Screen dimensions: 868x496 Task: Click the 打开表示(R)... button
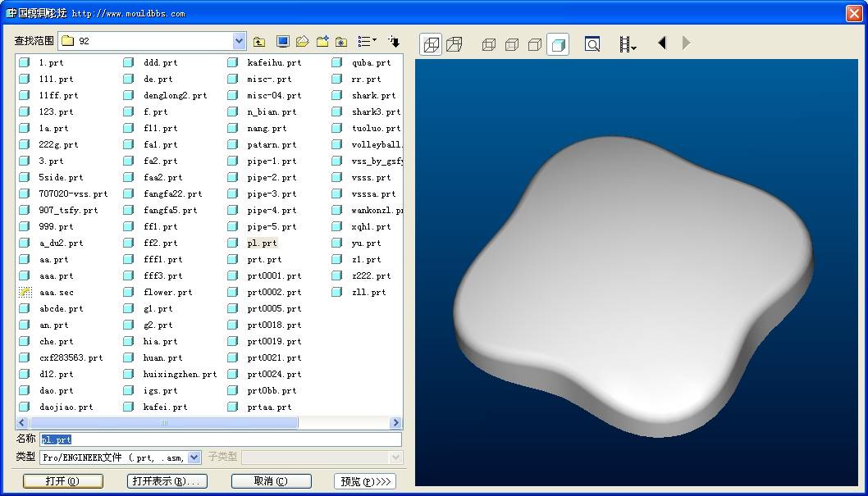(167, 481)
